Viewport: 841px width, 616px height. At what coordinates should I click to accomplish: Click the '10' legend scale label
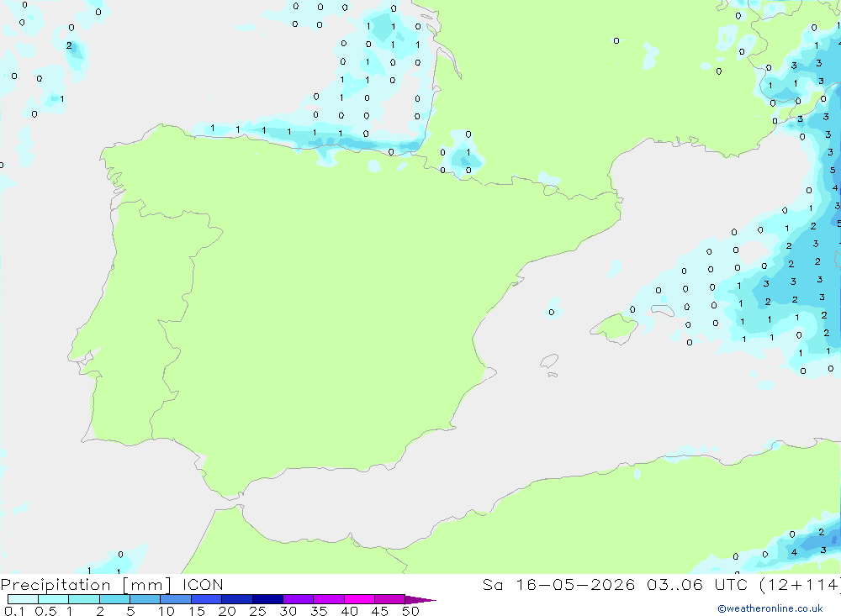pyautogui.click(x=167, y=611)
